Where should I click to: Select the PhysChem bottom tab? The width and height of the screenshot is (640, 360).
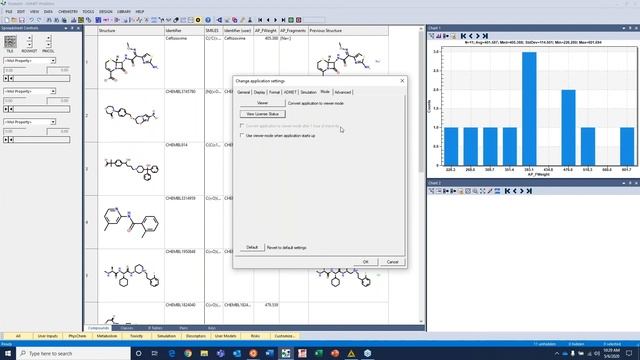tap(77, 336)
